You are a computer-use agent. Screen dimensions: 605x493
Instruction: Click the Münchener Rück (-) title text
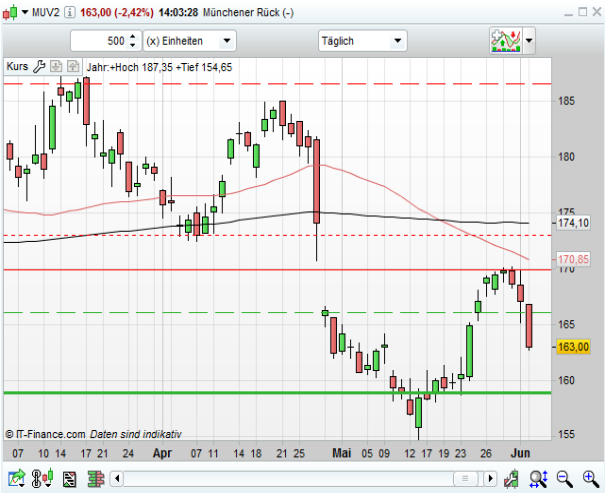tap(248, 12)
